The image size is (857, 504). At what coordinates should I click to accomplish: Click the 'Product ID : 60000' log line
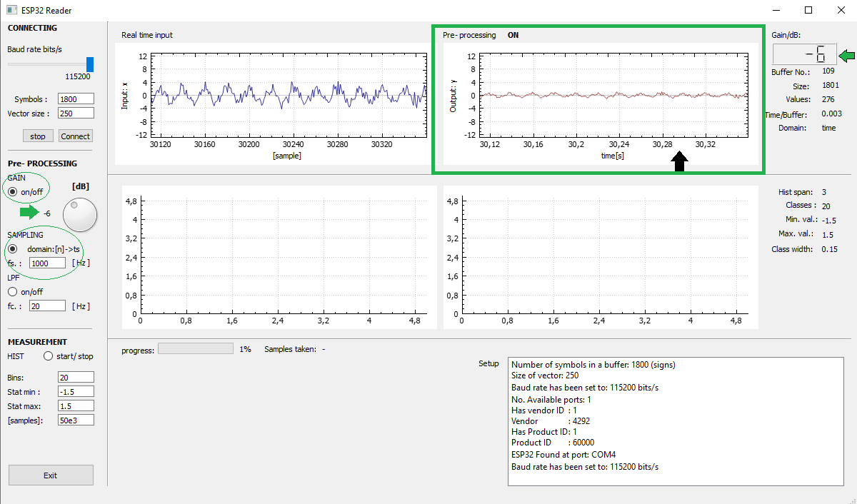(x=553, y=443)
